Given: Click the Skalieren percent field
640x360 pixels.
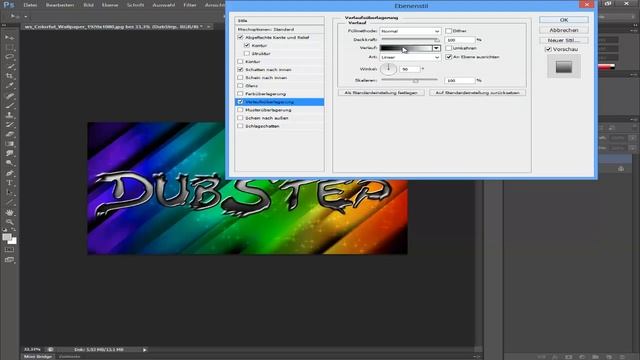Looking at the screenshot, I should (460, 81).
